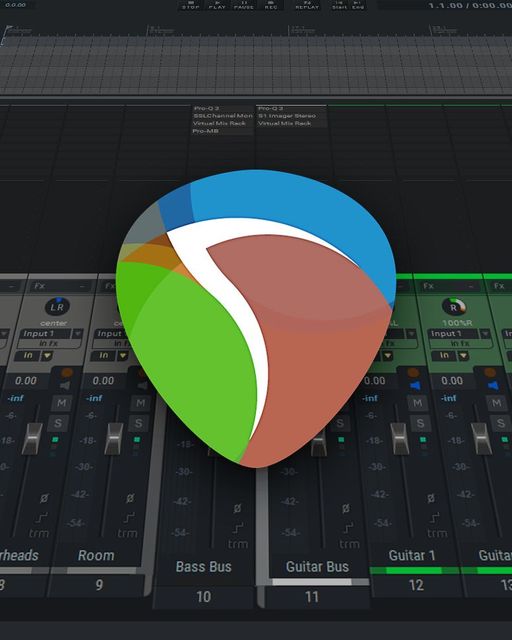Solo the Overheads track

click(x=58, y=423)
